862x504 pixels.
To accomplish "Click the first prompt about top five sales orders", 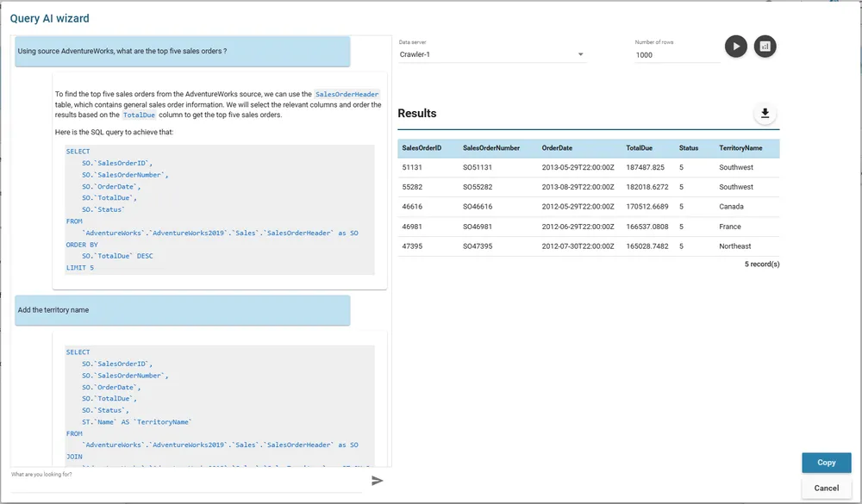I will tap(182, 51).
